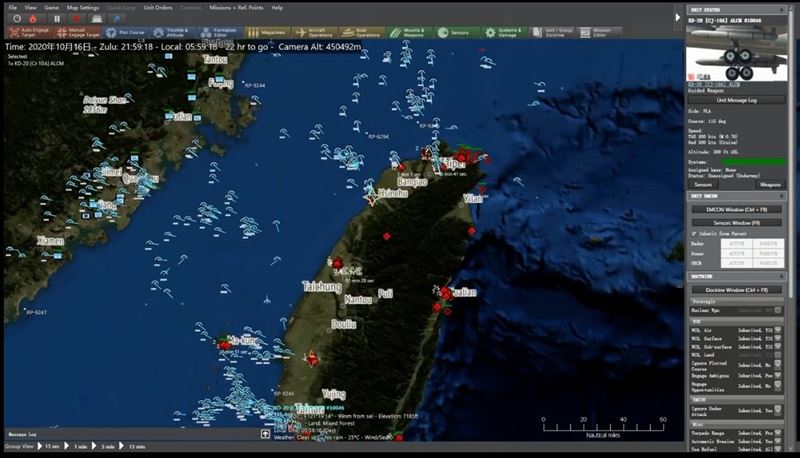Viewport: 800px width, 458px height.
Task: Click the Doctrine Window (Ctrl + F9) button
Action: pos(736,290)
